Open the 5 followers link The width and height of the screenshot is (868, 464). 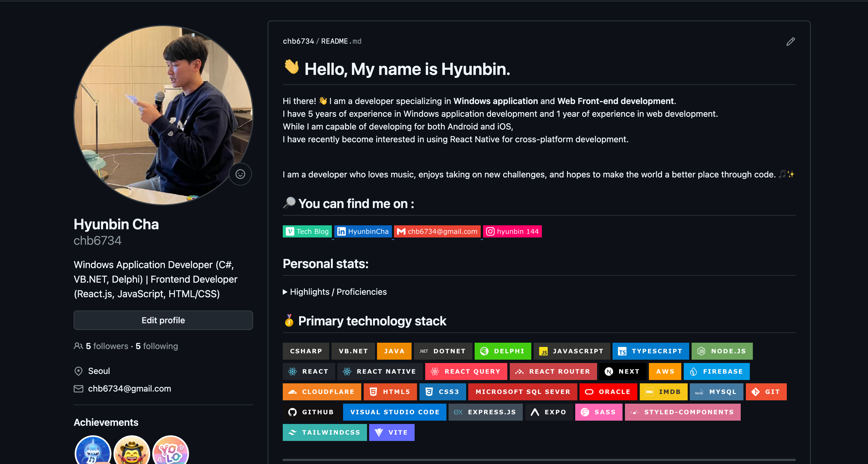pos(107,346)
